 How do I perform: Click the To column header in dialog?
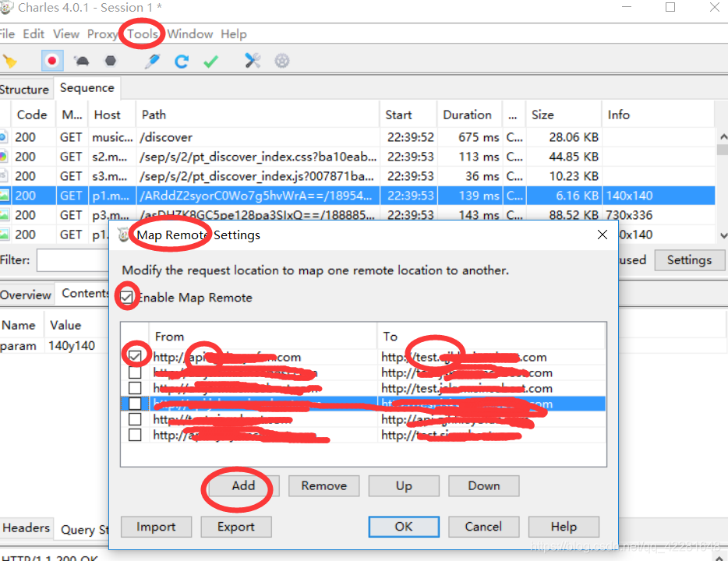pos(491,337)
